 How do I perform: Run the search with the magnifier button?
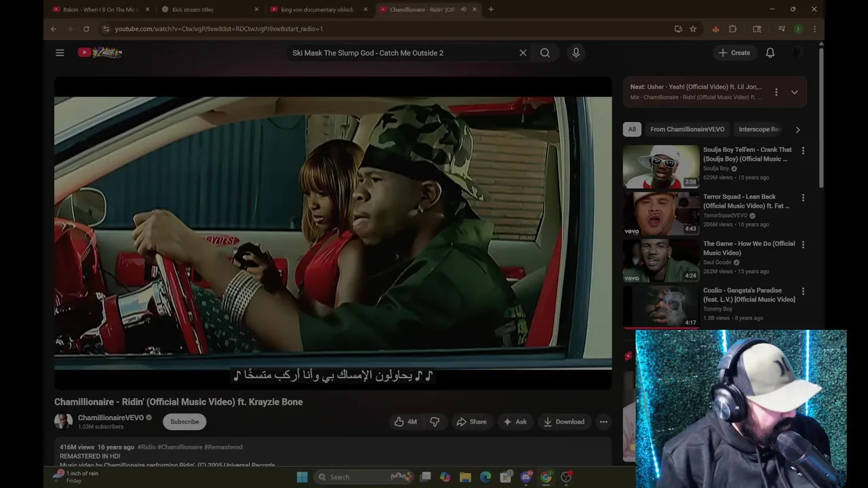[545, 53]
